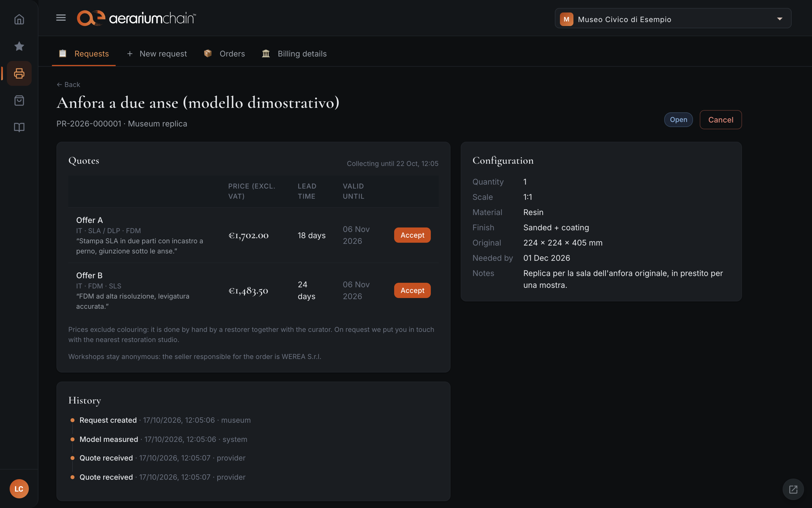The image size is (812, 508).
Task: Click the Collecting until 22 Oct text
Action: point(392,163)
